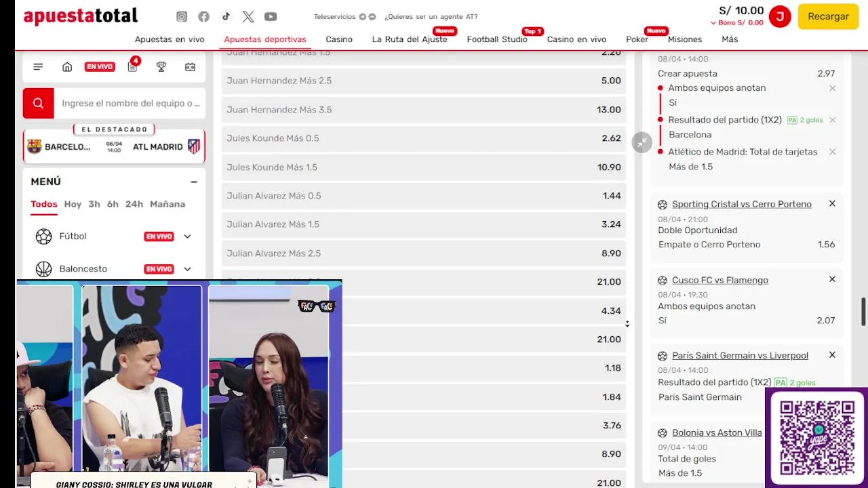
Task: Open Apuestas deportivas tab
Action: point(265,39)
